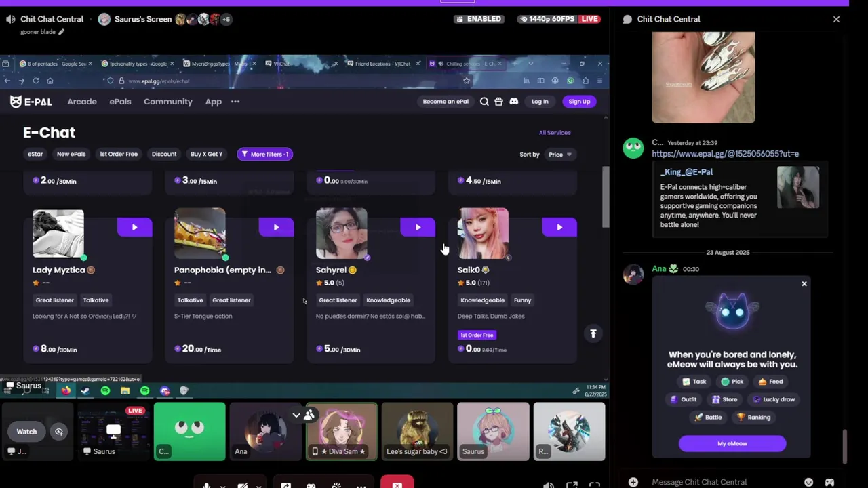Viewport: 868px width, 488px height.
Task: Click the Become an ePal button
Action: 446,102
